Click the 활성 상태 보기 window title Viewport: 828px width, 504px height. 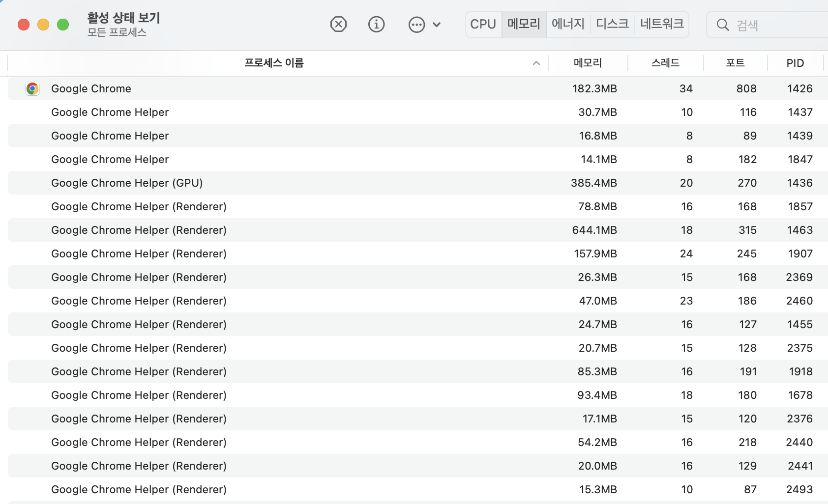(124, 18)
